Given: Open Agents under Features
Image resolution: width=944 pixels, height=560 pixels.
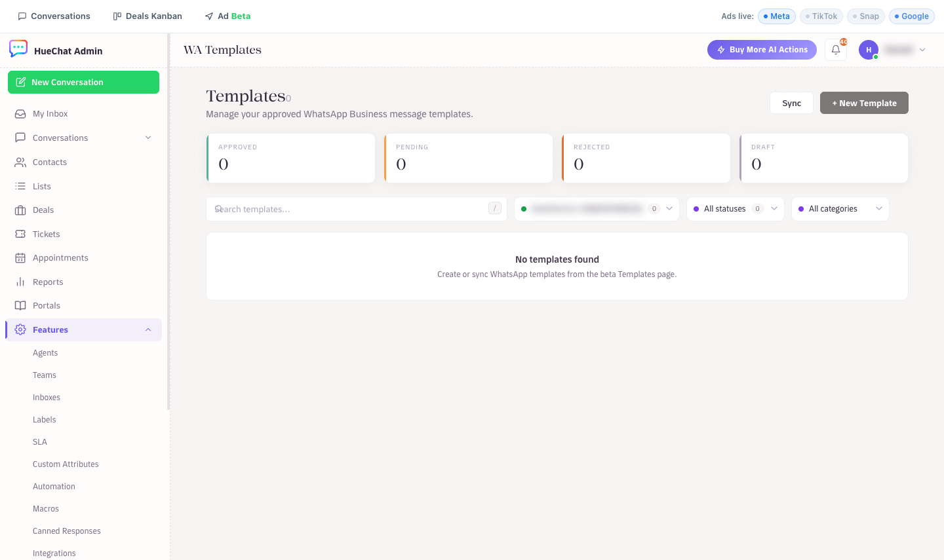Looking at the screenshot, I should click(45, 353).
